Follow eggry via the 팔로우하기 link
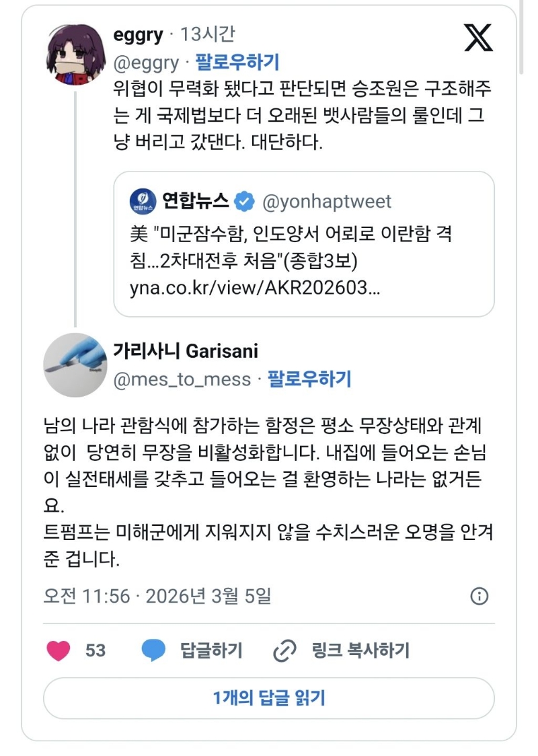This screenshot has width=538, height=756. pos(237,63)
